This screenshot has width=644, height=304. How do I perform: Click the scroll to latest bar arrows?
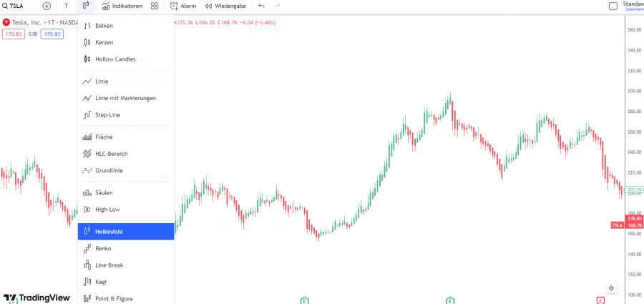pyautogui.click(x=611, y=288)
